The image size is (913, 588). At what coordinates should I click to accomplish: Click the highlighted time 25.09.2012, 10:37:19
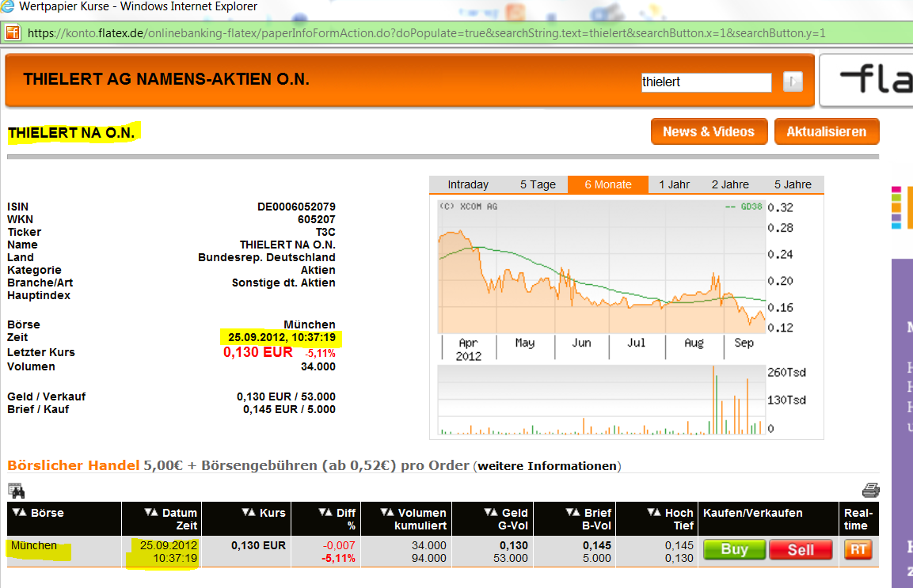point(282,338)
